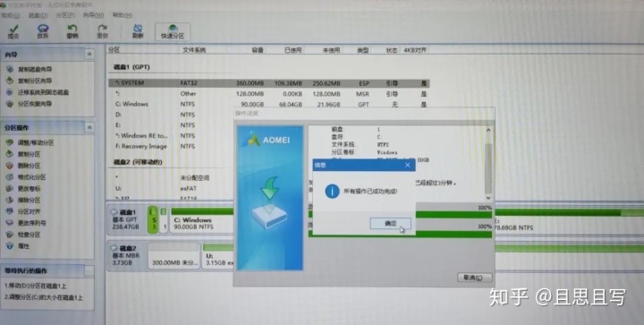Click the 放弃 (Discard) toolbar icon
644x325 pixels.
43,31
